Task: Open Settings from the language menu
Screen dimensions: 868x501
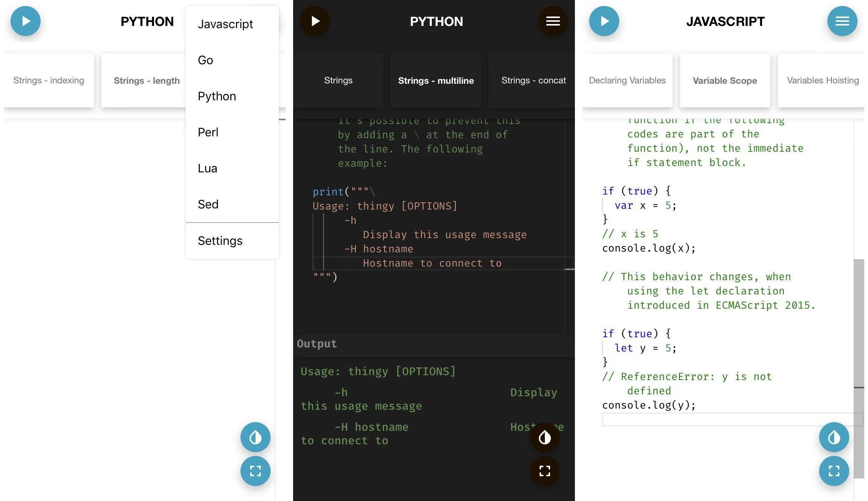Action: tap(232, 241)
